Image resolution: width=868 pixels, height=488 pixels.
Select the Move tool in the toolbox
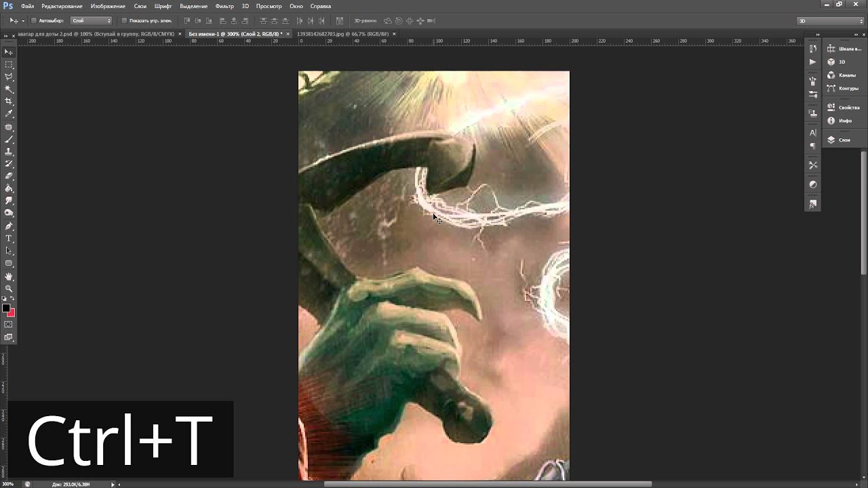pos(9,52)
